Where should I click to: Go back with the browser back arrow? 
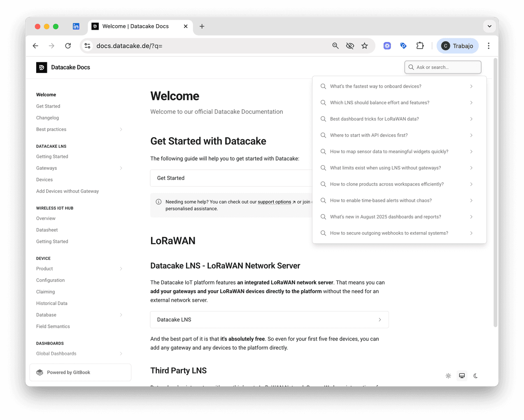point(35,46)
